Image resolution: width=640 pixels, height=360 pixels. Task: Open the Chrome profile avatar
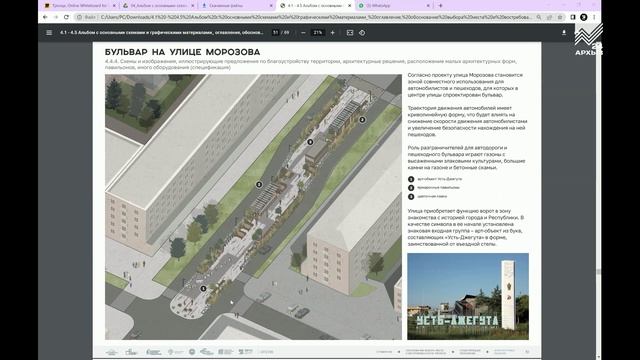(x=584, y=17)
